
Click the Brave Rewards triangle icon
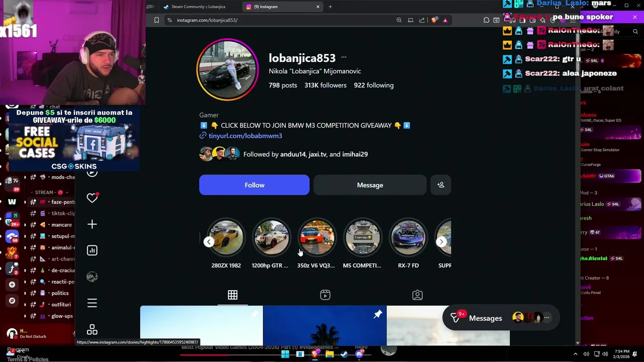click(x=445, y=20)
